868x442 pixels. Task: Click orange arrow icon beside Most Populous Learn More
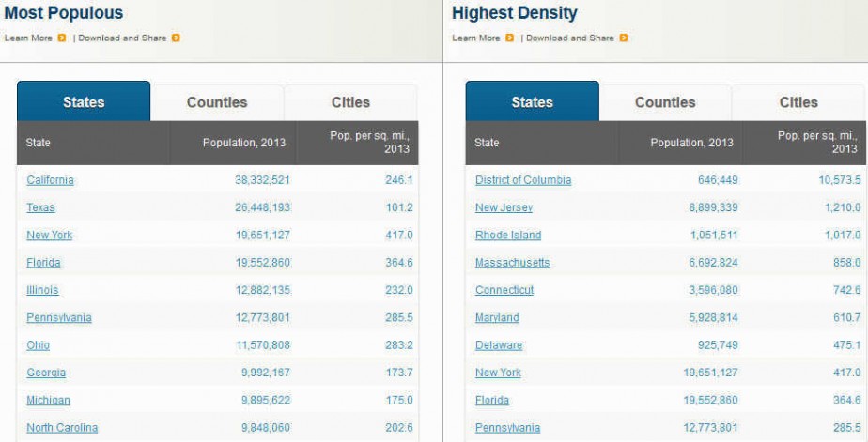[61, 38]
